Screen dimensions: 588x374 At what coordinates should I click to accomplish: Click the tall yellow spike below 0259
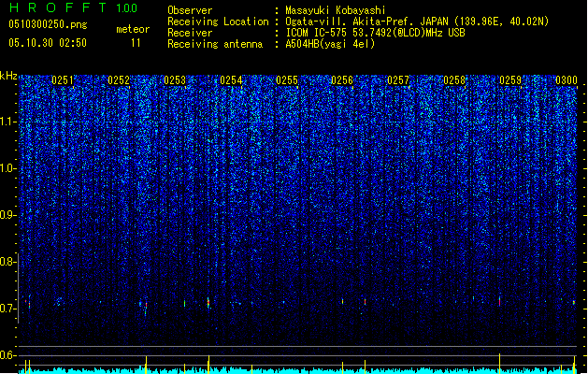(x=499, y=363)
